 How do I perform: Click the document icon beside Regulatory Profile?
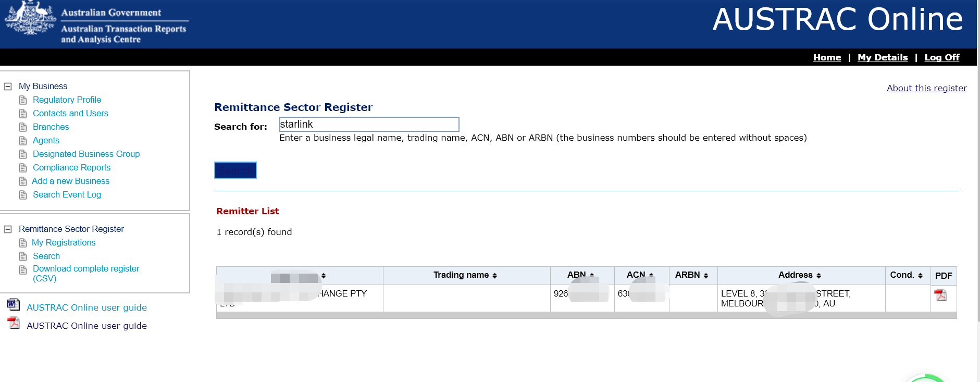23,100
